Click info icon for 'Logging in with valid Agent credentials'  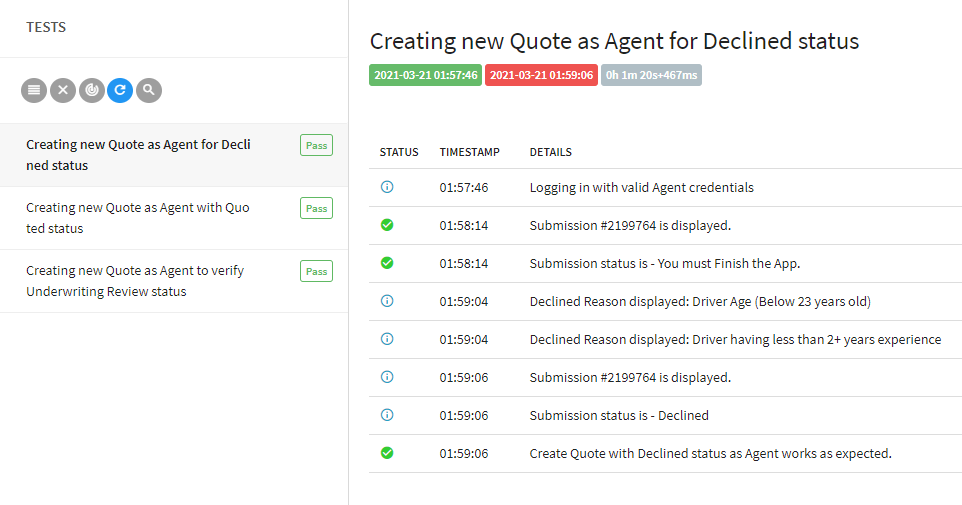pyautogui.click(x=387, y=187)
